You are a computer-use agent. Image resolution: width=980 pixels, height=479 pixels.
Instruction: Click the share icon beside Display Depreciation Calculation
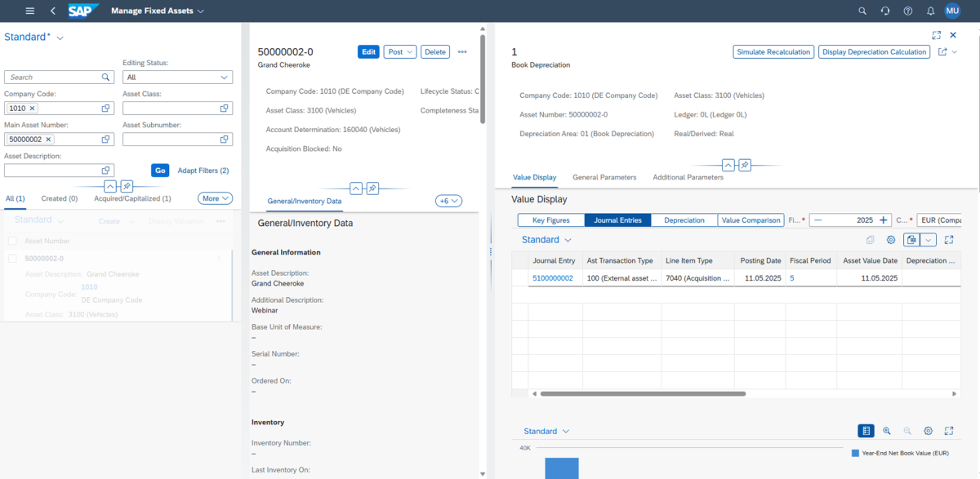[942, 51]
